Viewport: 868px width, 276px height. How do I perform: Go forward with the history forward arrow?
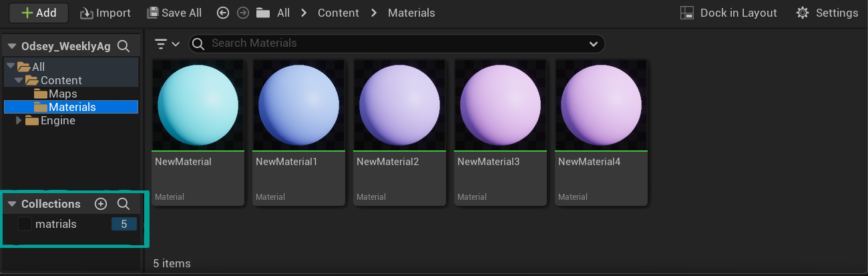coord(242,13)
